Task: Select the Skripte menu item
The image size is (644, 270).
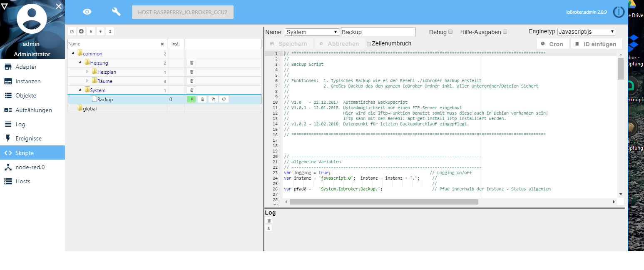Action: coord(32,152)
